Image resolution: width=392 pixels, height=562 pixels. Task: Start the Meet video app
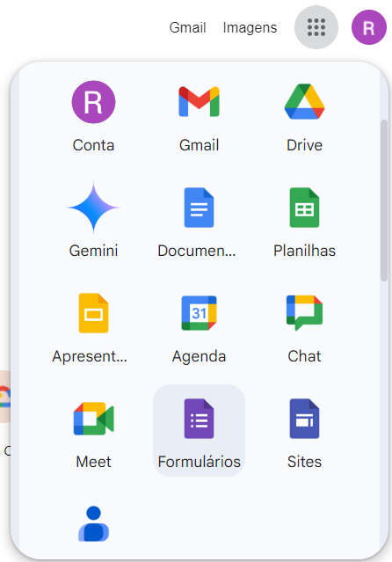point(93,434)
